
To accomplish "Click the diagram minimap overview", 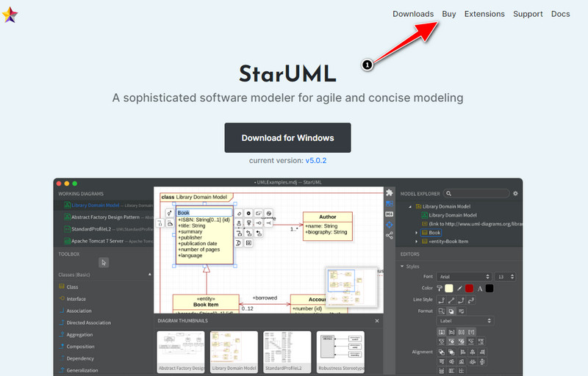I will pyautogui.click(x=351, y=287).
